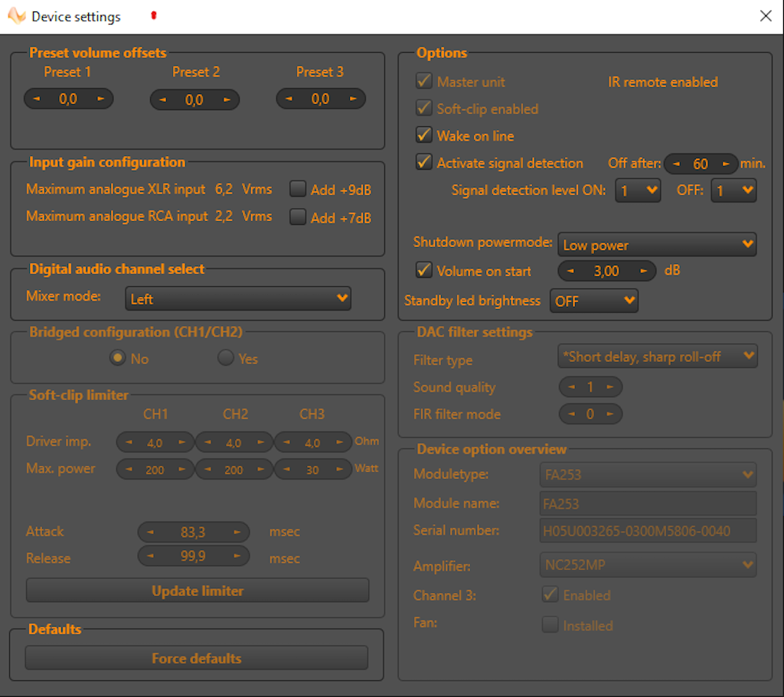Screen dimensions: 784x697
Task: Increase Volume on start dB value
Action: coord(643,271)
